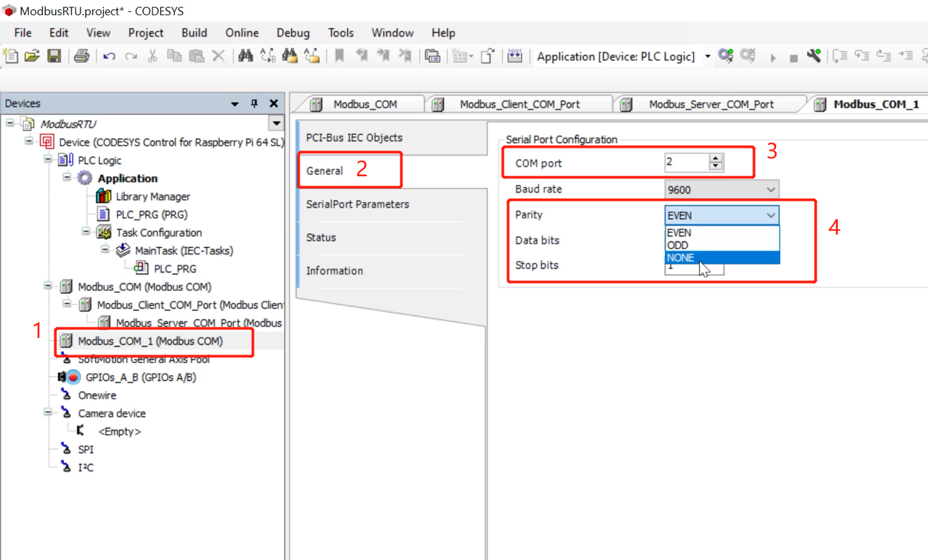Click the New Project toolbar icon
Image resolution: width=928 pixels, height=560 pixels.
(x=11, y=57)
